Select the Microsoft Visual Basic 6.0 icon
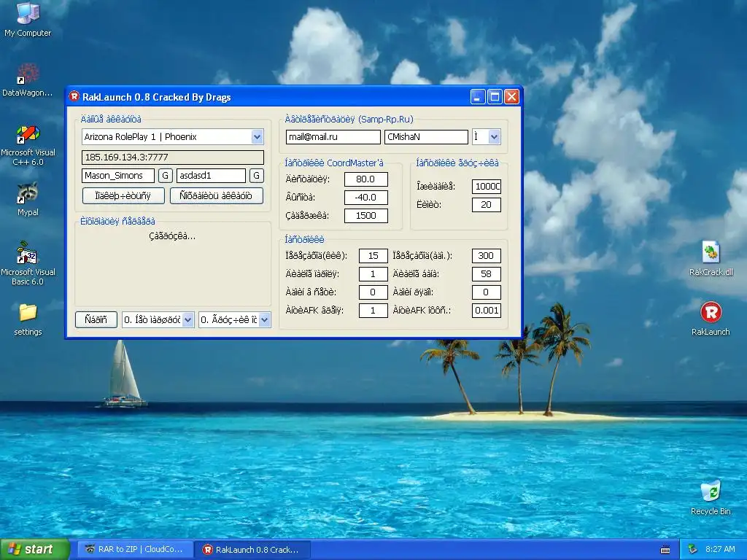 [28, 263]
